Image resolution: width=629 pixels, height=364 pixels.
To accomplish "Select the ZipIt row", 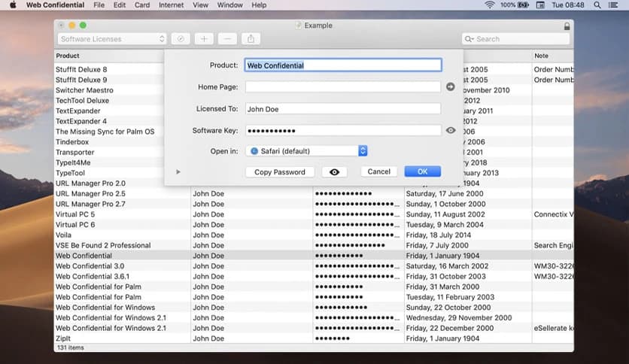I will (314, 338).
